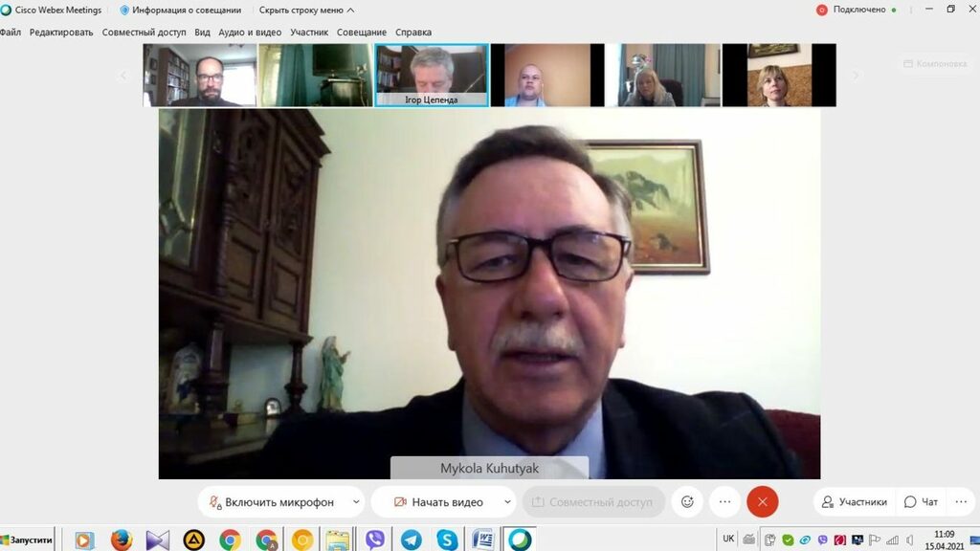Toggle the Компоновка layout button
The image size is (980, 551).
pyautogui.click(x=935, y=64)
